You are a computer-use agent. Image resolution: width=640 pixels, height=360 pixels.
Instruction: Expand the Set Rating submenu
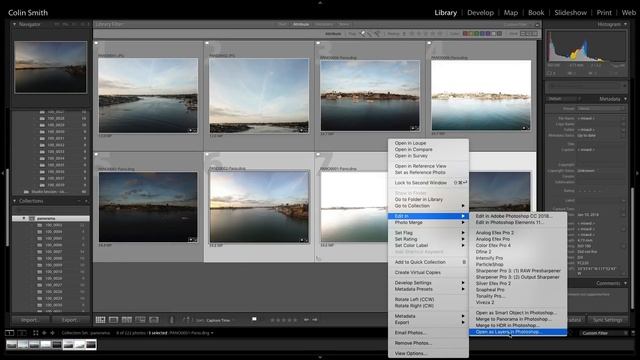pyautogui.click(x=428, y=239)
